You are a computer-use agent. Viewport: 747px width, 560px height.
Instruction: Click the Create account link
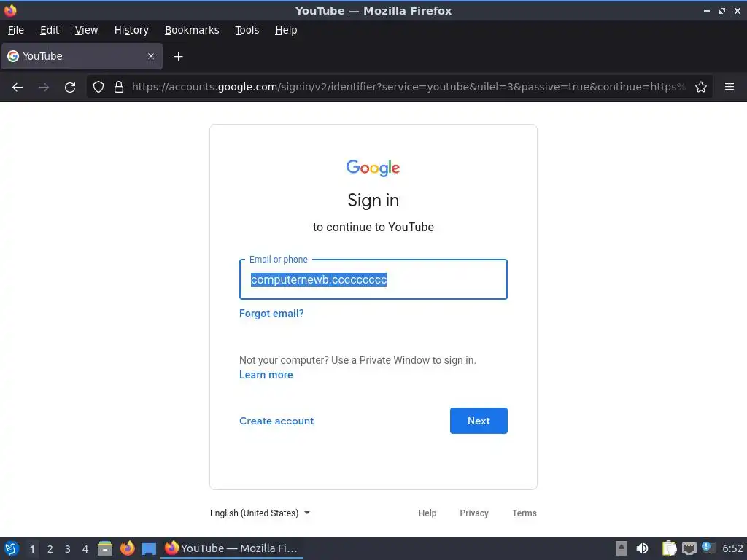tap(276, 421)
